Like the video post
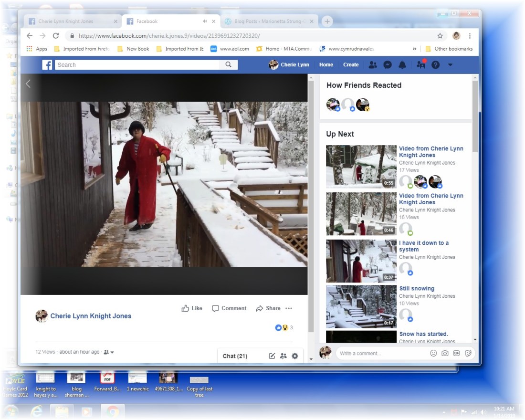Screen dimensions: 525x420 (192, 308)
